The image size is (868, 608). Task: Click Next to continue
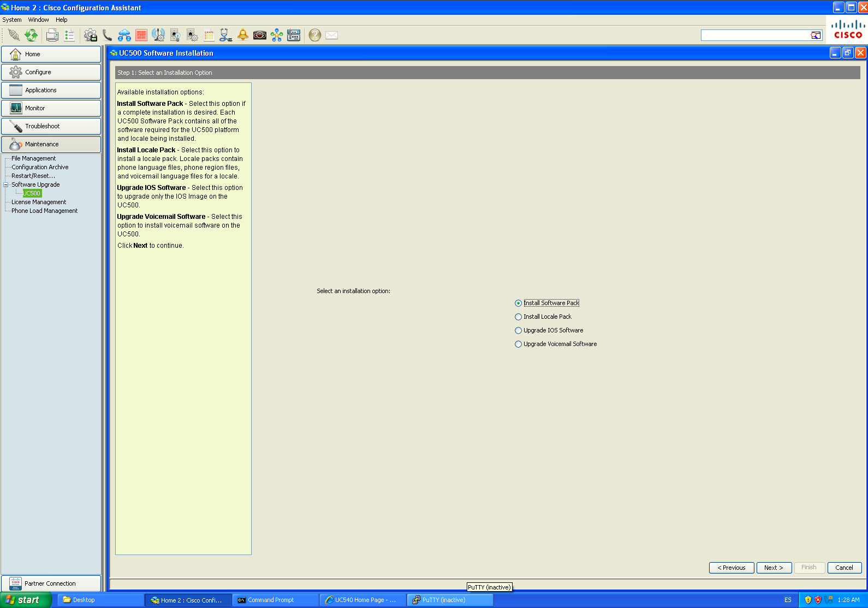point(774,568)
